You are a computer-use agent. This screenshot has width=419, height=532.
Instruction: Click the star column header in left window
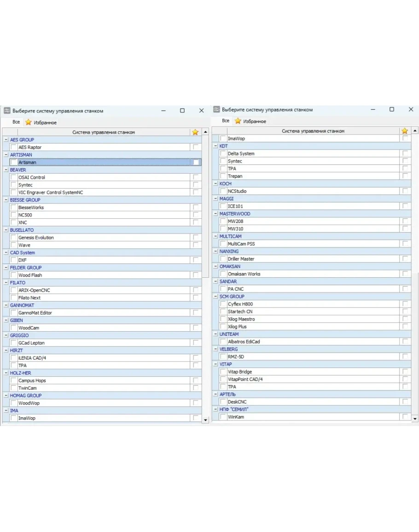point(195,132)
